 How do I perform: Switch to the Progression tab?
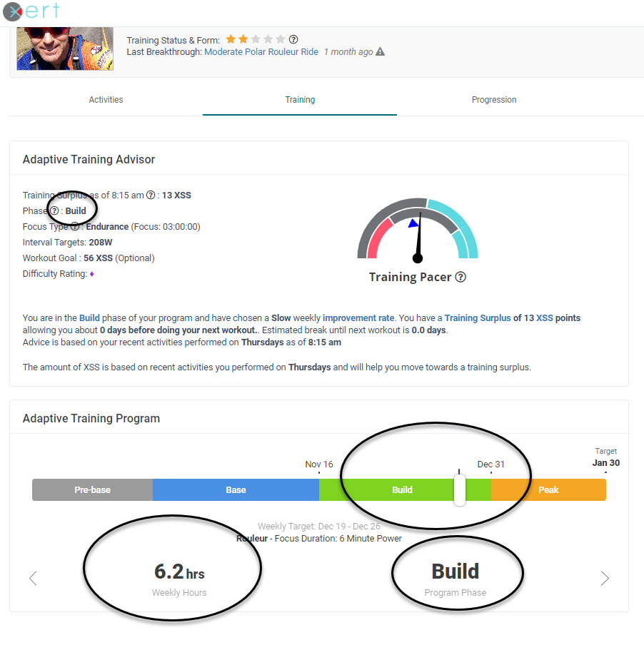click(494, 99)
